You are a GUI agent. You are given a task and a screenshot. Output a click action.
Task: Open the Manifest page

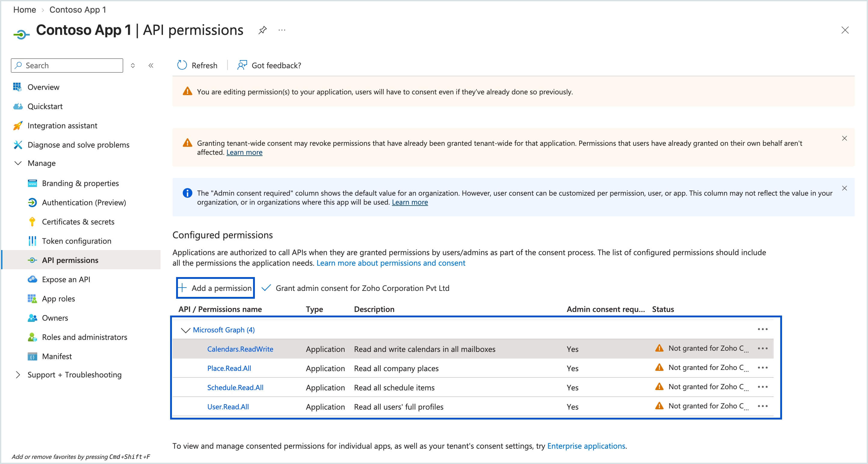(x=57, y=356)
